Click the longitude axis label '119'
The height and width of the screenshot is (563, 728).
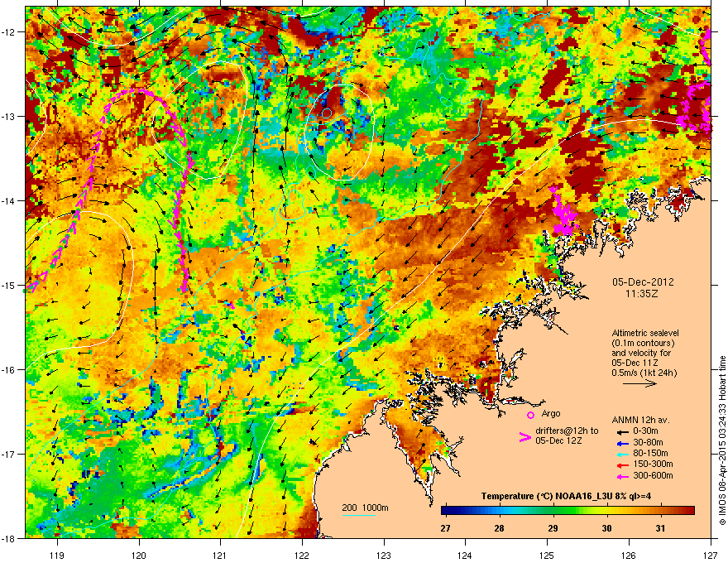click(57, 555)
